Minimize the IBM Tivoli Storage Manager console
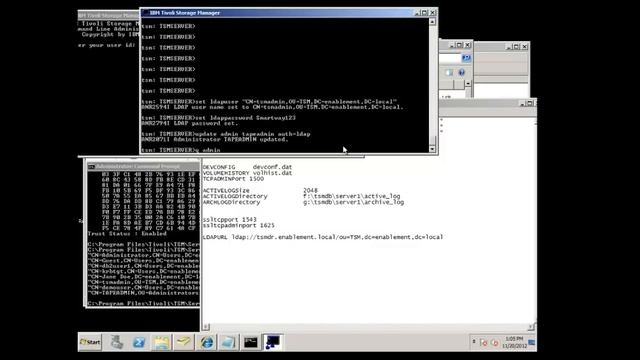This screenshot has height=360, width=640. coord(417,13)
